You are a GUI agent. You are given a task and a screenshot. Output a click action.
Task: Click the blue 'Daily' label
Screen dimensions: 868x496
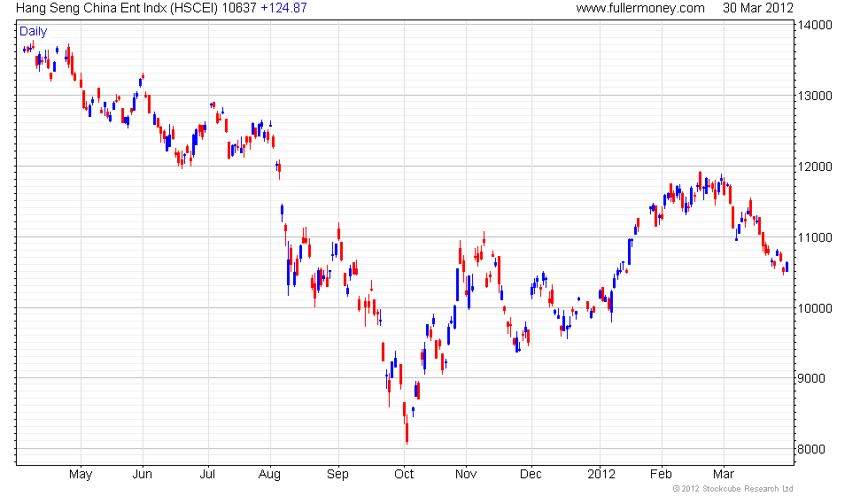(x=34, y=32)
